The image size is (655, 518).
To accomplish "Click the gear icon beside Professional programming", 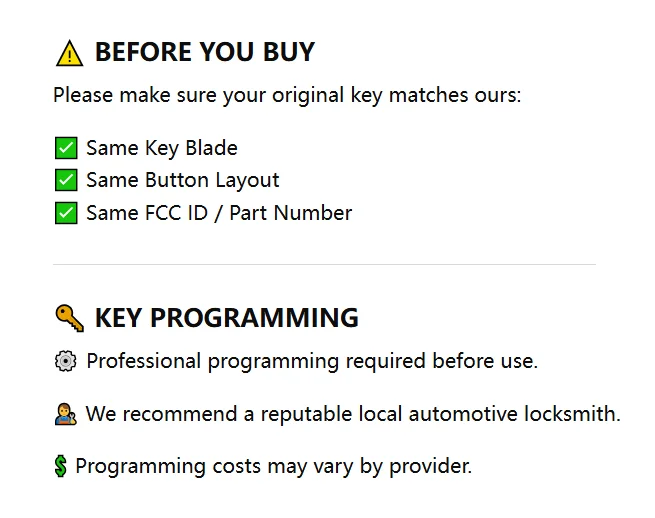I will pos(66,361).
